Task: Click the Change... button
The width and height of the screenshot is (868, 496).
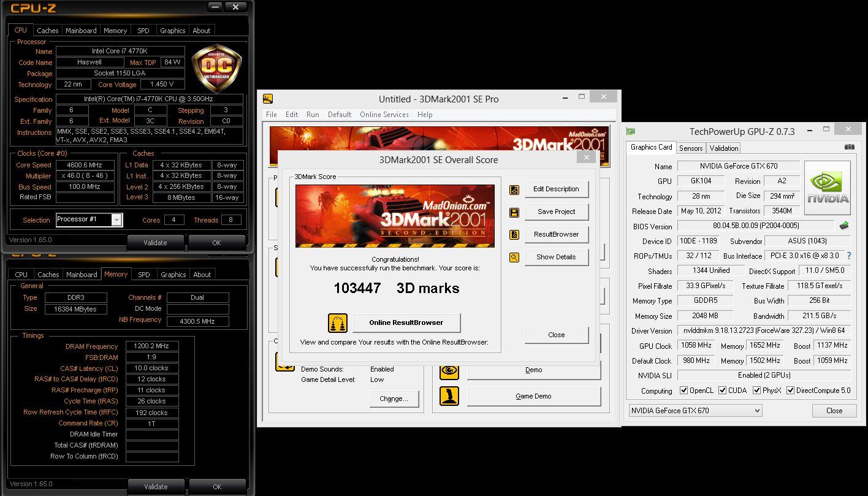Action: [394, 399]
